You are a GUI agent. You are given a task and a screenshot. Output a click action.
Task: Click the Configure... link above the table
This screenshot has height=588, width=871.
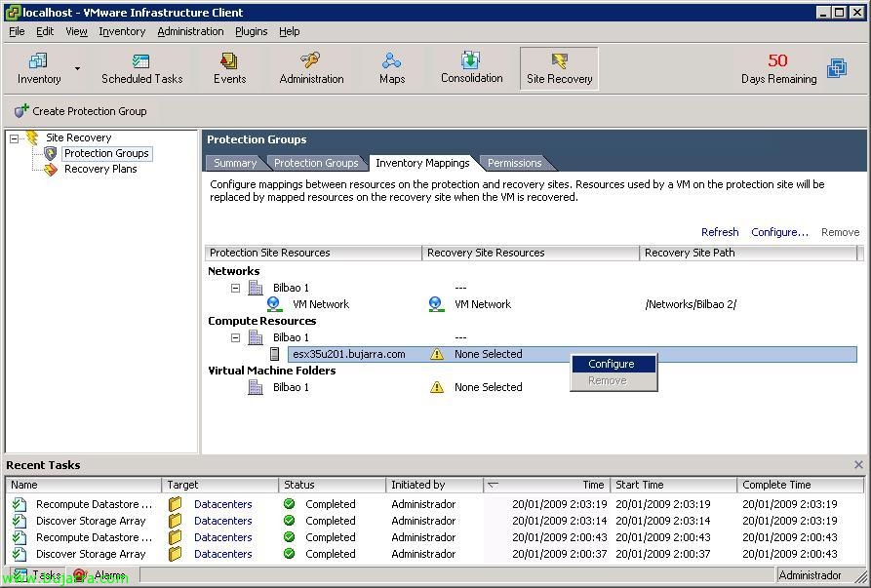[x=779, y=232]
